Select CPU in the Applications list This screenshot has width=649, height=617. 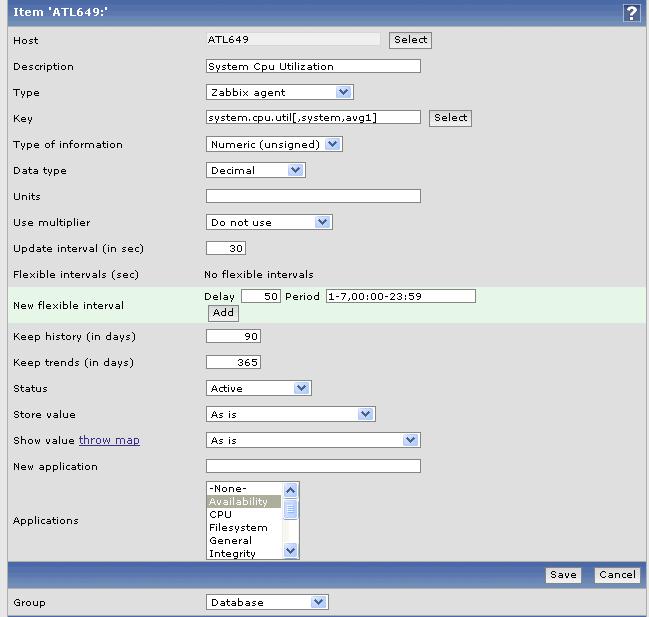coord(221,515)
